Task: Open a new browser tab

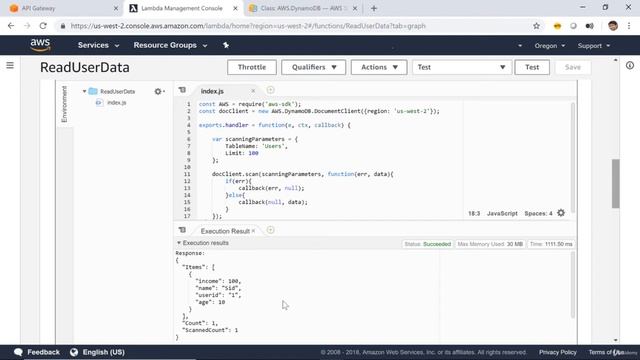Action: (x=374, y=8)
